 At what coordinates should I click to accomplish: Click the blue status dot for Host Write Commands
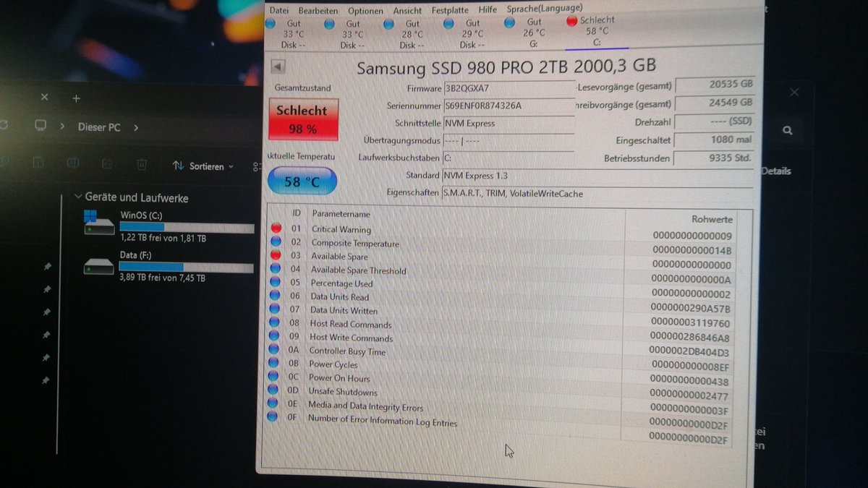click(274, 336)
